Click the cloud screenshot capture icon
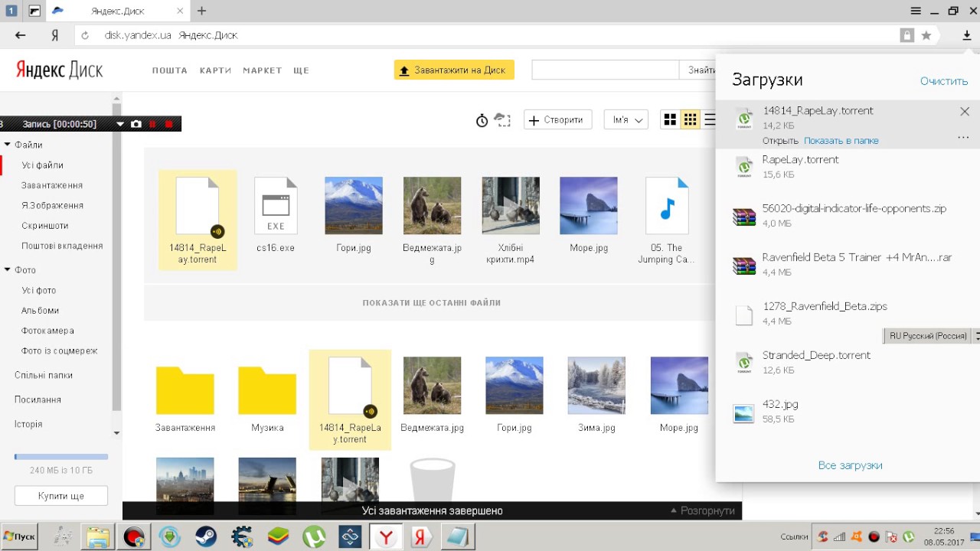This screenshot has height=551, width=980. [x=502, y=120]
